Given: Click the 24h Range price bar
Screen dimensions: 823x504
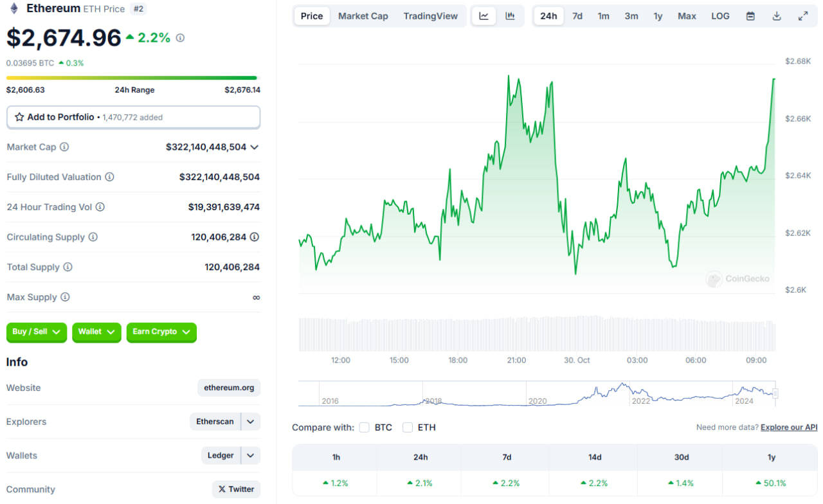Looking at the screenshot, I should (x=132, y=78).
